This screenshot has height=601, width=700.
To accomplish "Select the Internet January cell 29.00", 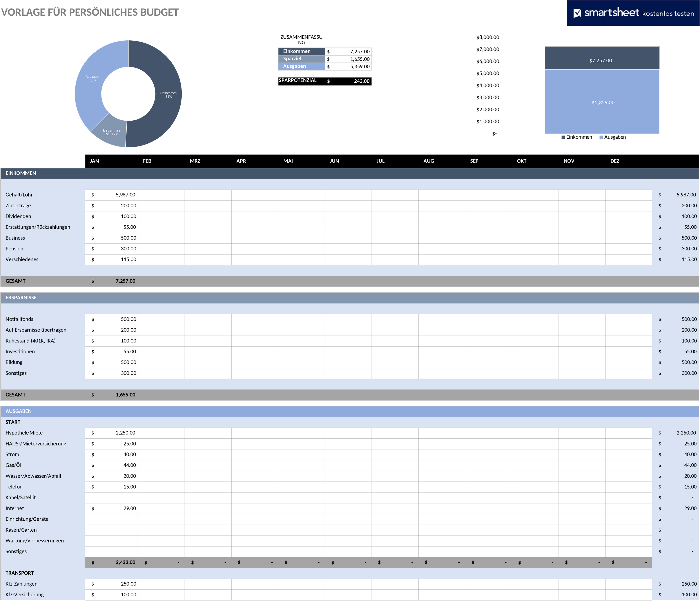I will pos(111,509).
